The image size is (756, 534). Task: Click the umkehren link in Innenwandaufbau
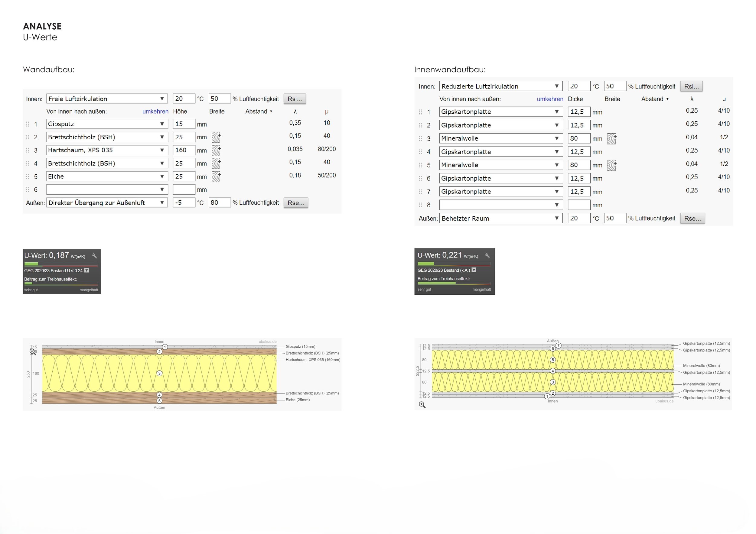tap(549, 99)
